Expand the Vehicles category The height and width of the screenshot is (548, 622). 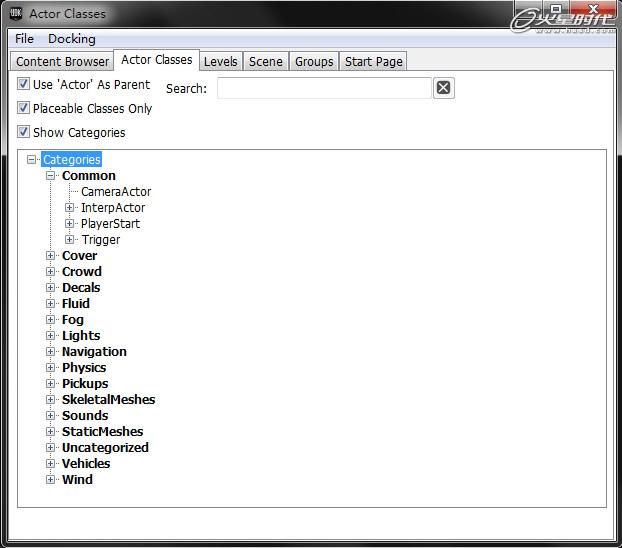pyautogui.click(x=50, y=463)
